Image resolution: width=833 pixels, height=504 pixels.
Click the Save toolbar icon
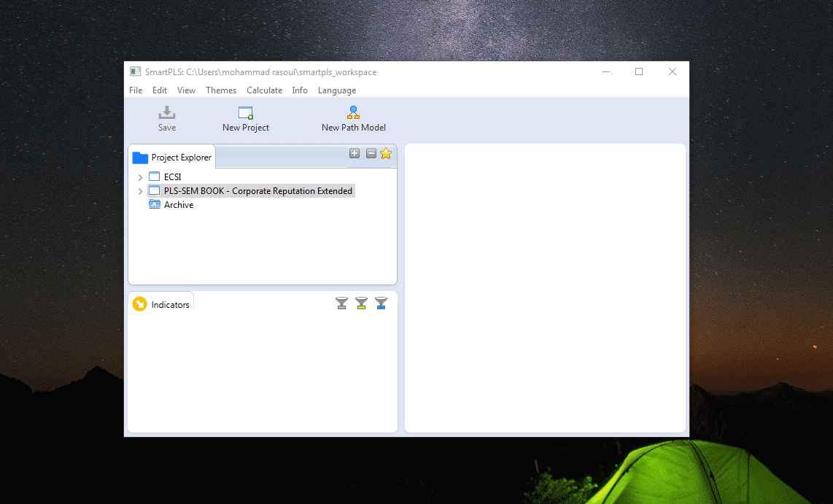(x=167, y=113)
